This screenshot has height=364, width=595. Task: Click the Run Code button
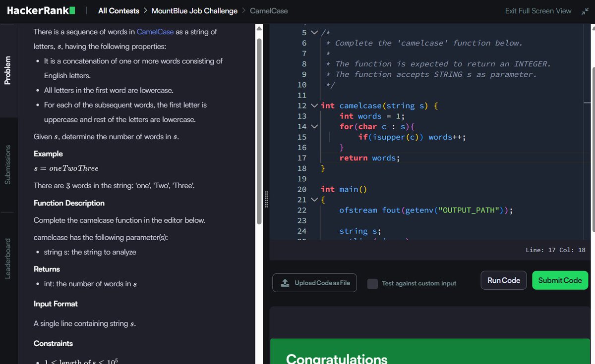[504, 280]
